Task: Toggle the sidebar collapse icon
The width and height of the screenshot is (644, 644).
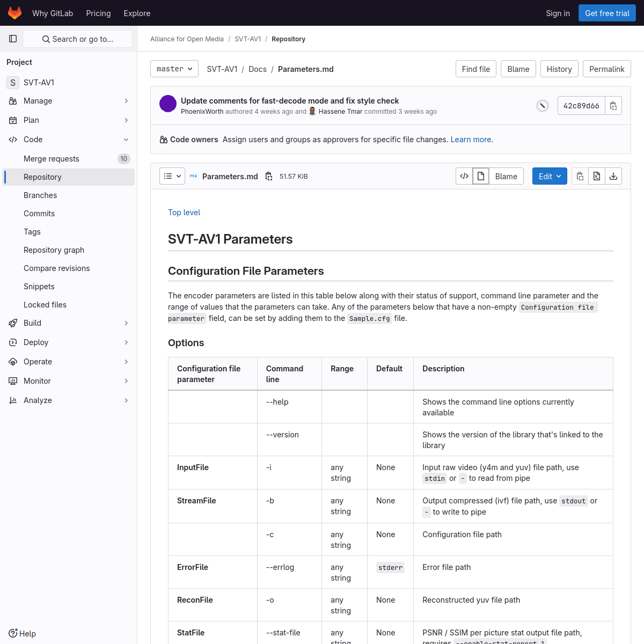Action: pyautogui.click(x=13, y=39)
